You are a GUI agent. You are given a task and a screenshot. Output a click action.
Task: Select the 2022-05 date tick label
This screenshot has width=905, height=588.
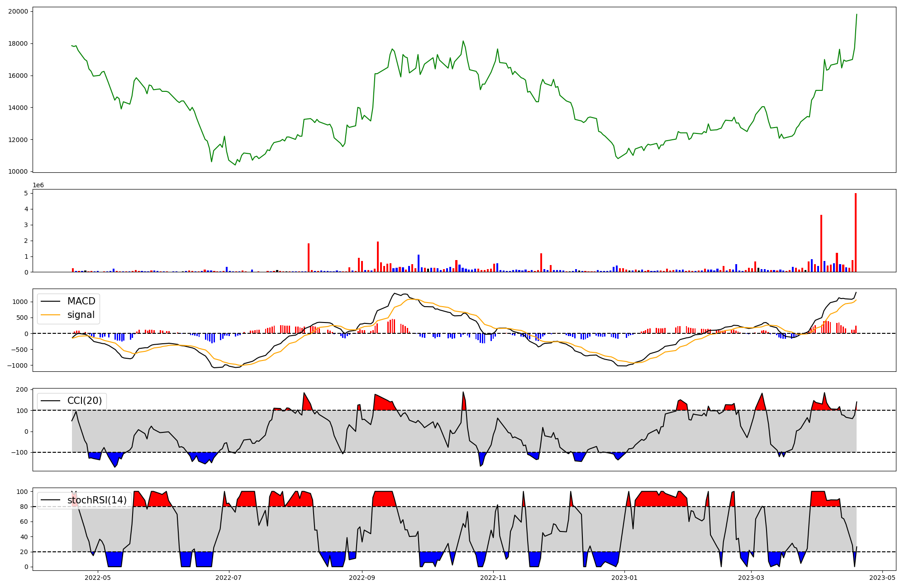[97, 578]
